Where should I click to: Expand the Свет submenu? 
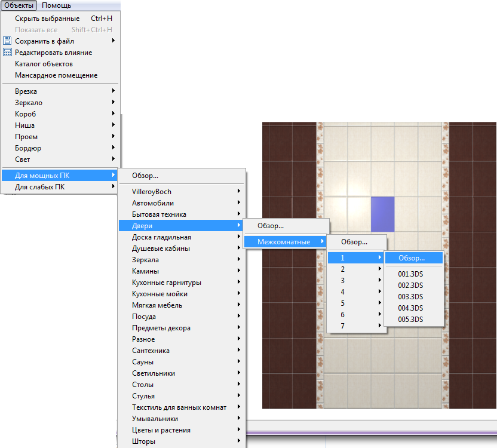pyautogui.click(x=60, y=159)
